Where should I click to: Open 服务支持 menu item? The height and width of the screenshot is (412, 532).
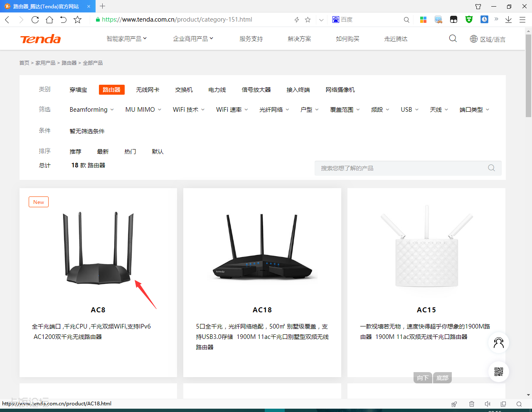pyautogui.click(x=251, y=39)
